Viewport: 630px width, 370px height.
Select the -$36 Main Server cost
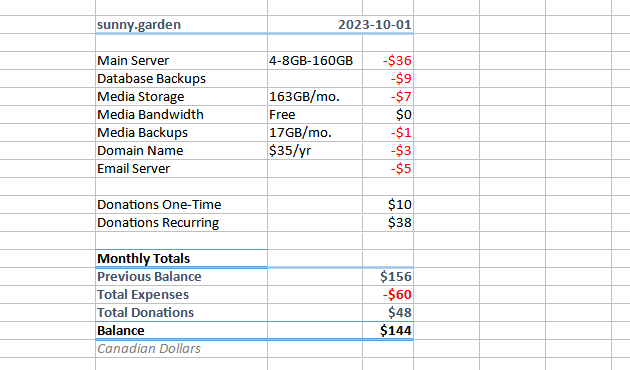[388, 61]
